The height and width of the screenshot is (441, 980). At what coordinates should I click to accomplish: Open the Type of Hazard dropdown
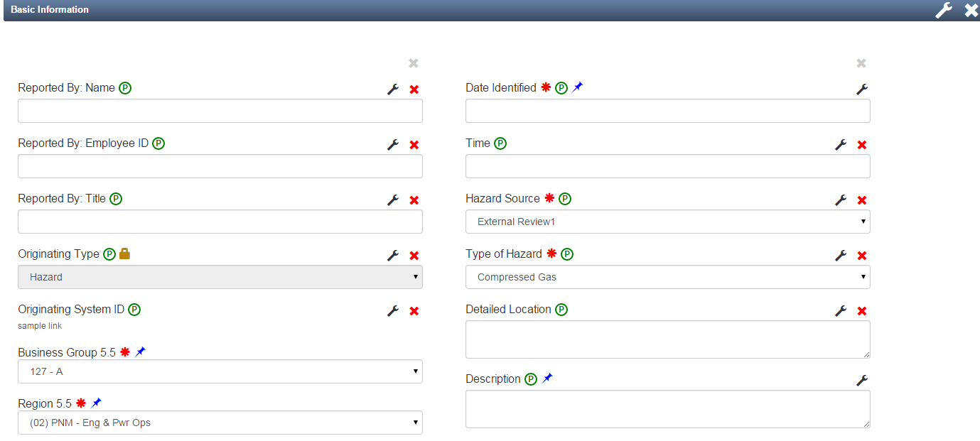(668, 277)
